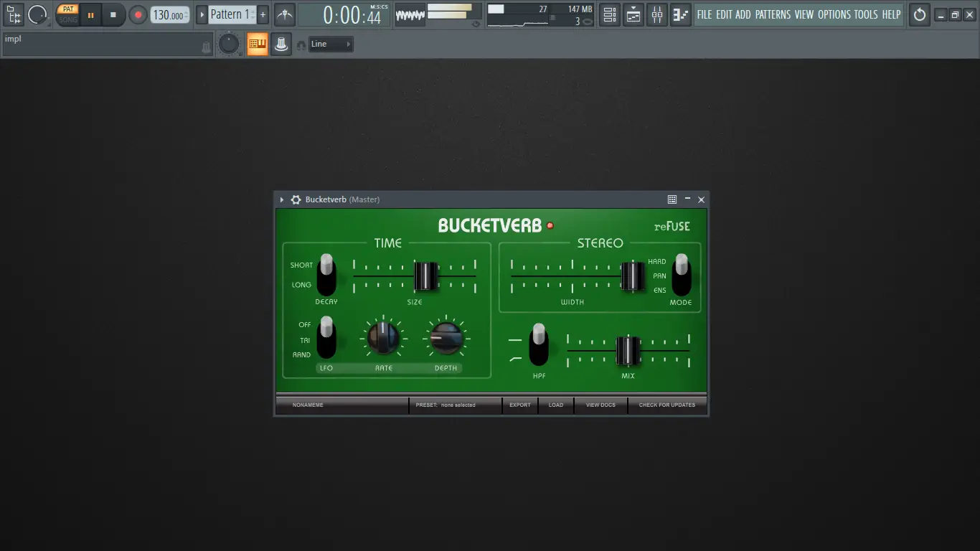Screen dimensions: 980x551
Task: Click the DEPTH knob
Action: [x=446, y=337]
